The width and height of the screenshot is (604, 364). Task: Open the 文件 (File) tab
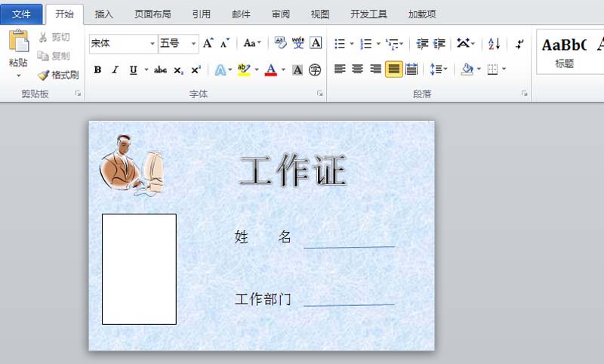coord(21,14)
